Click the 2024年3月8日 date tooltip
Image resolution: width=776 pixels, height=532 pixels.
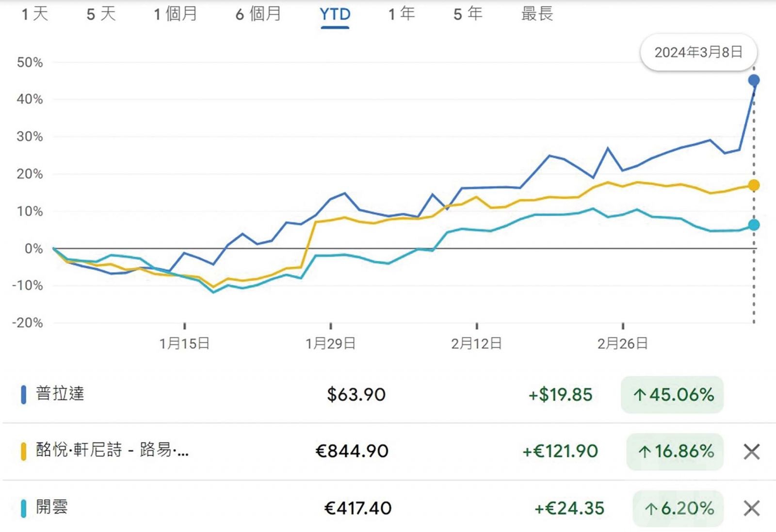(x=698, y=52)
